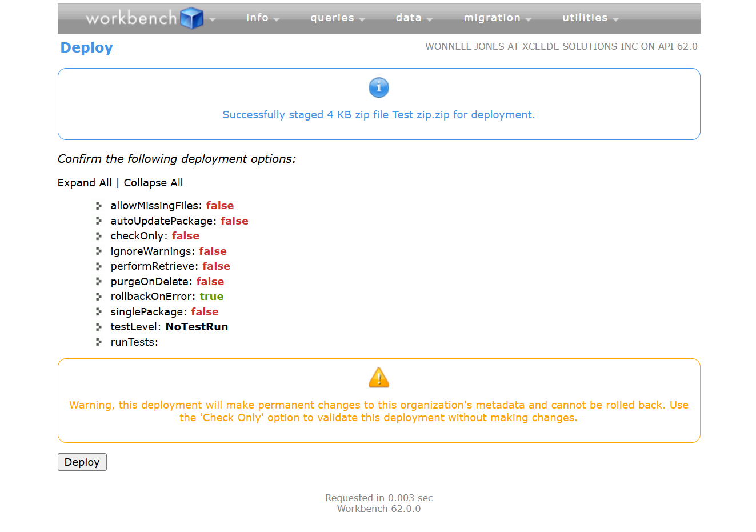
Task: Open the migration menu
Action: click(x=497, y=18)
